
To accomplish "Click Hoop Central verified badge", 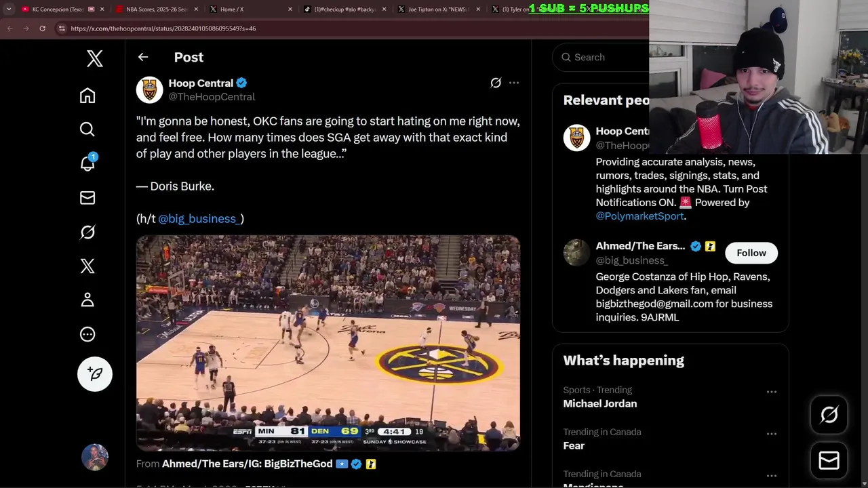I will click(x=241, y=83).
